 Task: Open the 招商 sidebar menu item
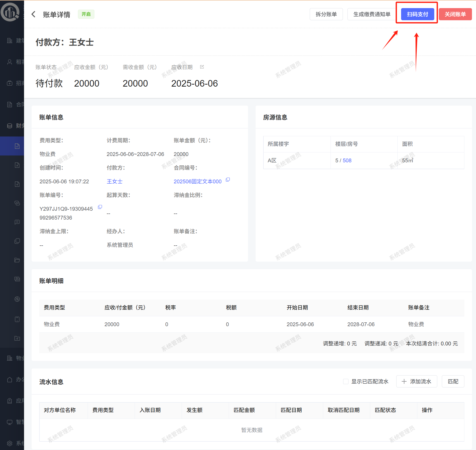click(15, 83)
